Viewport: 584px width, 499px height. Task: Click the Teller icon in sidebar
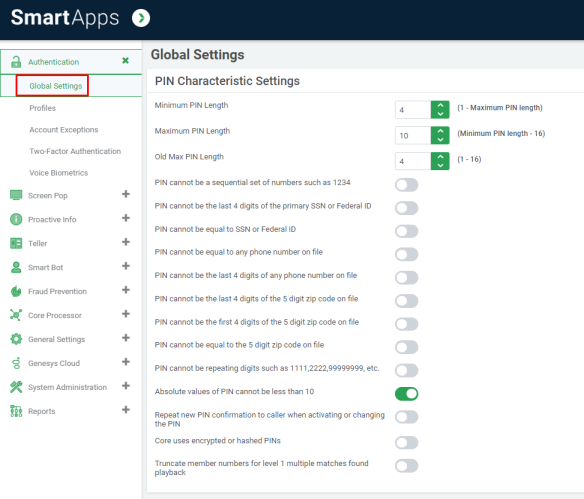16,243
